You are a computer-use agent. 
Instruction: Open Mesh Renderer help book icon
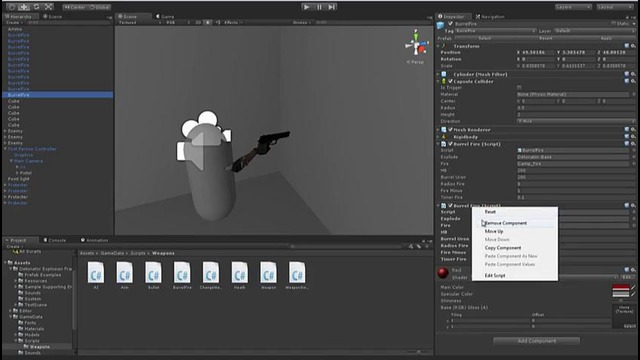(x=627, y=129)
